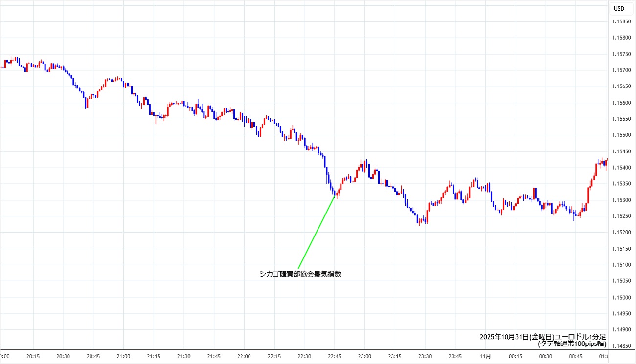The image size is (636, 364).
Task: Click the USD currency label
Action: click(619, 8)
